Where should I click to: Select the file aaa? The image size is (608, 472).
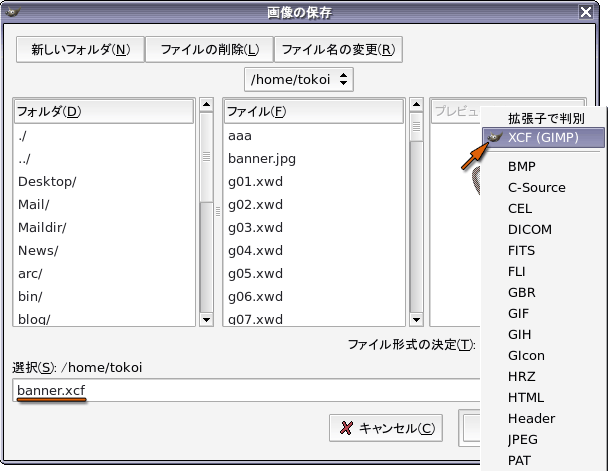click(x=314, y=136)
